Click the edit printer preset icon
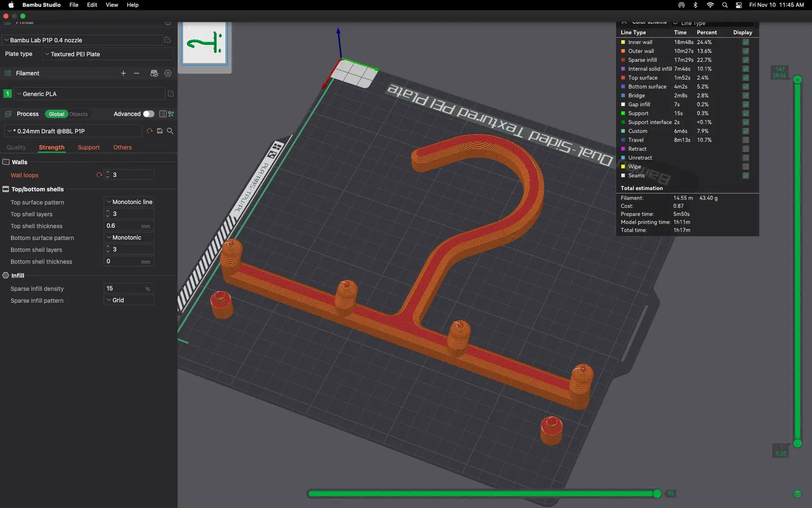Viewport: 812px width, 508px height. point(167,40)
